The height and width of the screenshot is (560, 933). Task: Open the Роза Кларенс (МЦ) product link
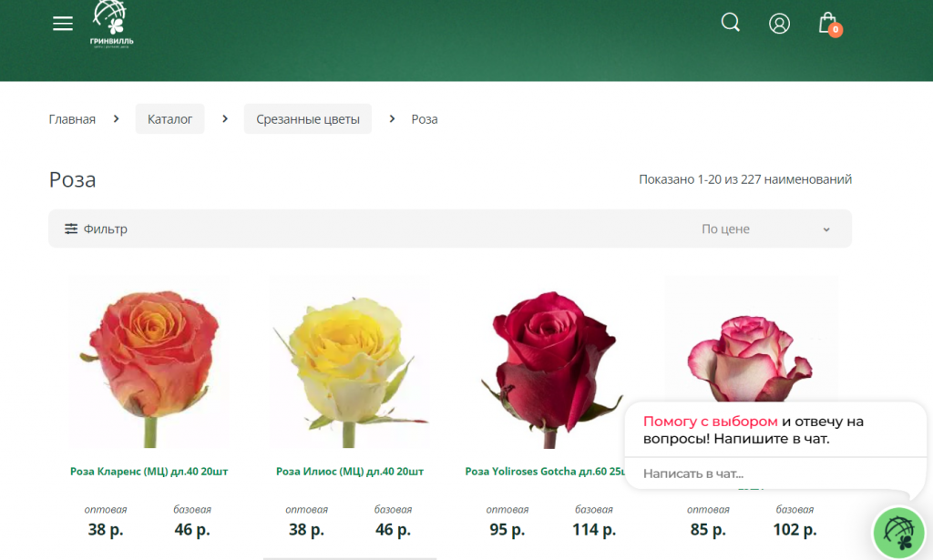coord(149,472)
